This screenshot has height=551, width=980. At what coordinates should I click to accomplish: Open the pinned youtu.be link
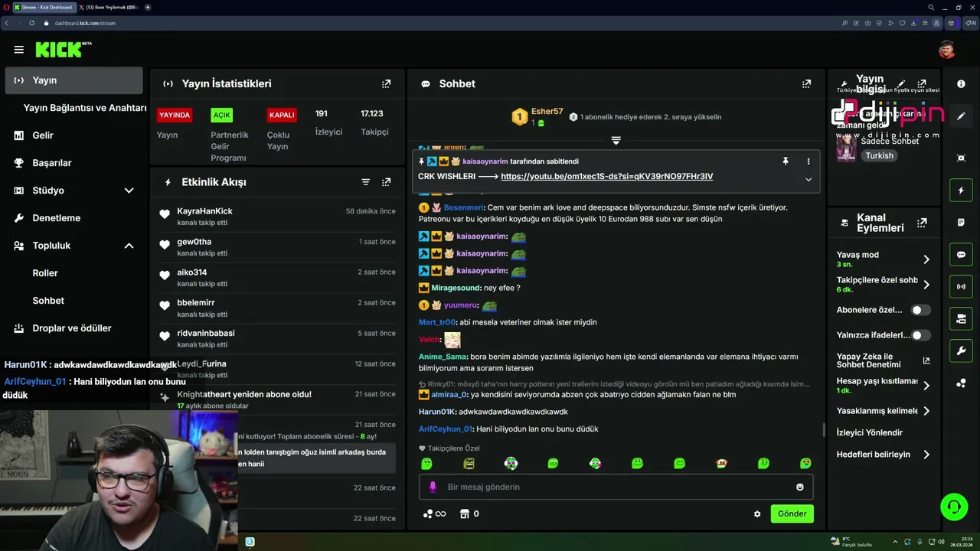pyautogui.click(x=606, y=177)
